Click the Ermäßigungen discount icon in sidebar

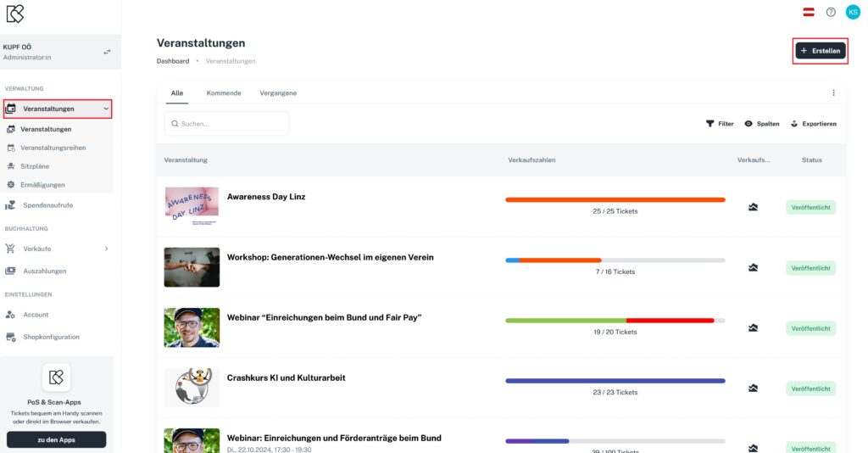pyautogui.click(x=10, y=185)
